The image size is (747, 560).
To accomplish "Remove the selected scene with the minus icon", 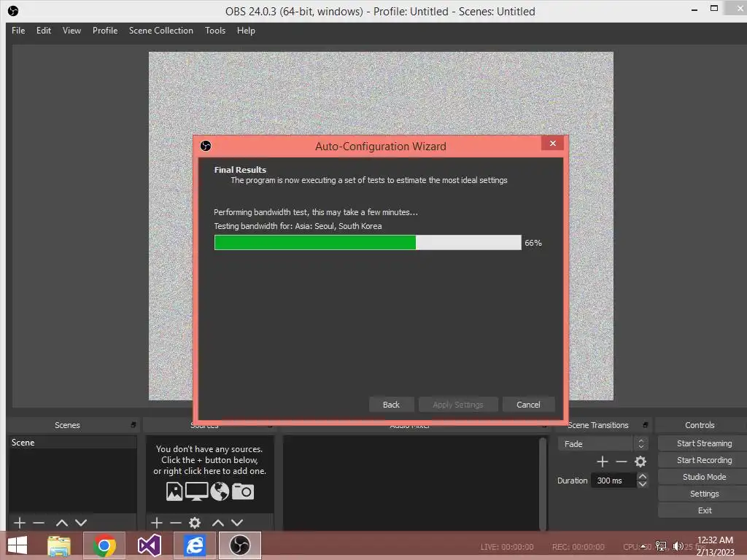I will 39,523.
